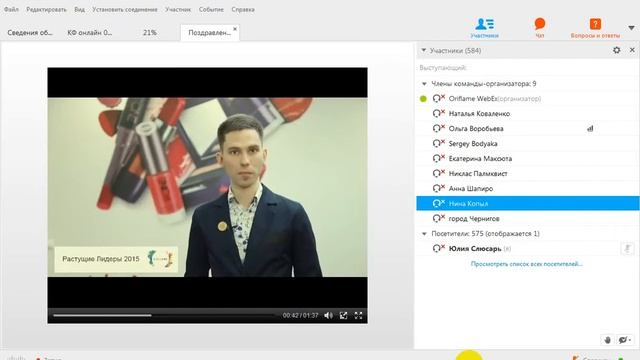Collapse the Посетители: 575 group
Viewport: 640px width, 360px height.
point(424,234)
